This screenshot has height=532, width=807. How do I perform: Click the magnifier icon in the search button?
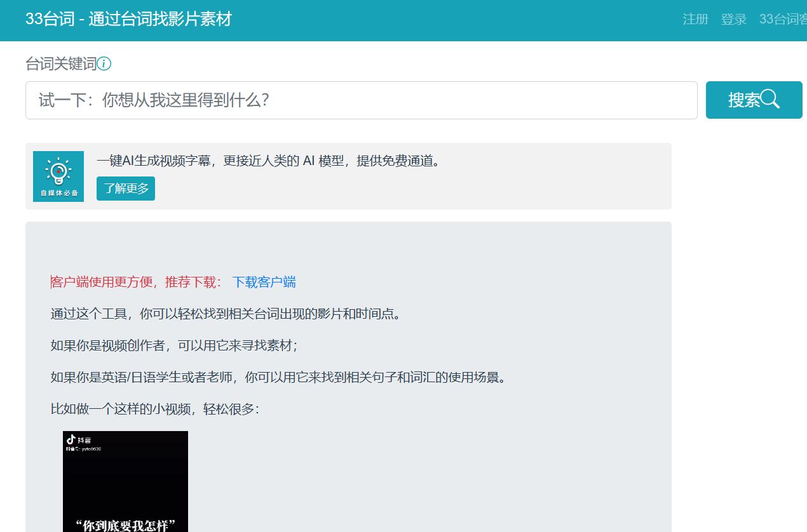(770, 99)
